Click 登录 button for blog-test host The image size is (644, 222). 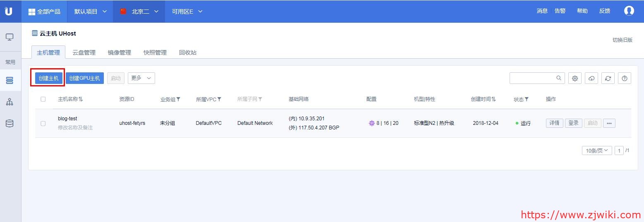click(x=573, y=123)
